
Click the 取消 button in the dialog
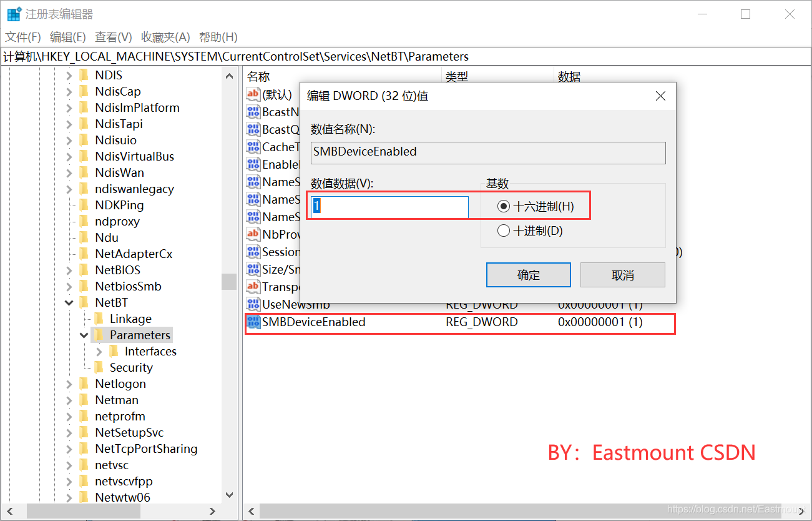pos(623,275)
